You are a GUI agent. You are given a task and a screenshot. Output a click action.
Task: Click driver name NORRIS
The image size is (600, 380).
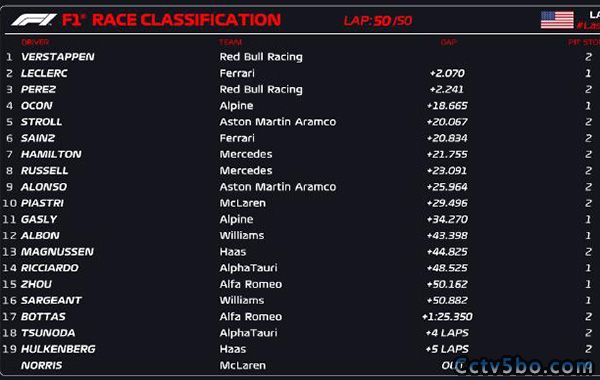coord(41,365)
